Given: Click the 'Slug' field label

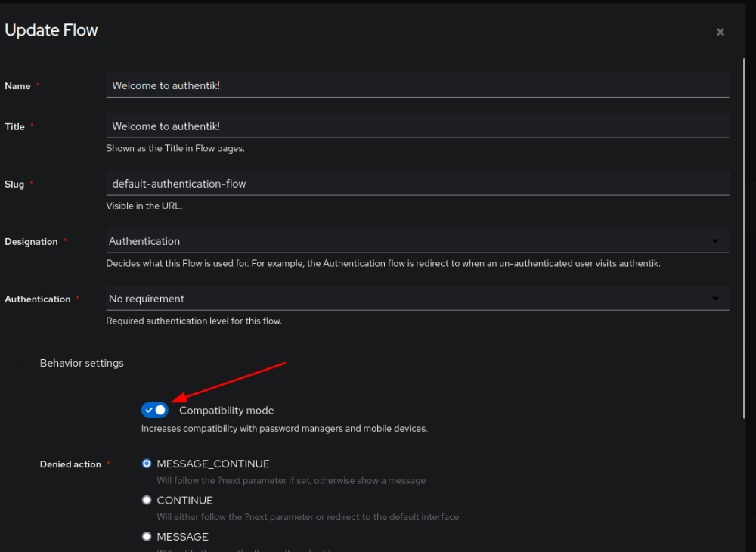Looking at the screenshot, I should tap(14, 185).
